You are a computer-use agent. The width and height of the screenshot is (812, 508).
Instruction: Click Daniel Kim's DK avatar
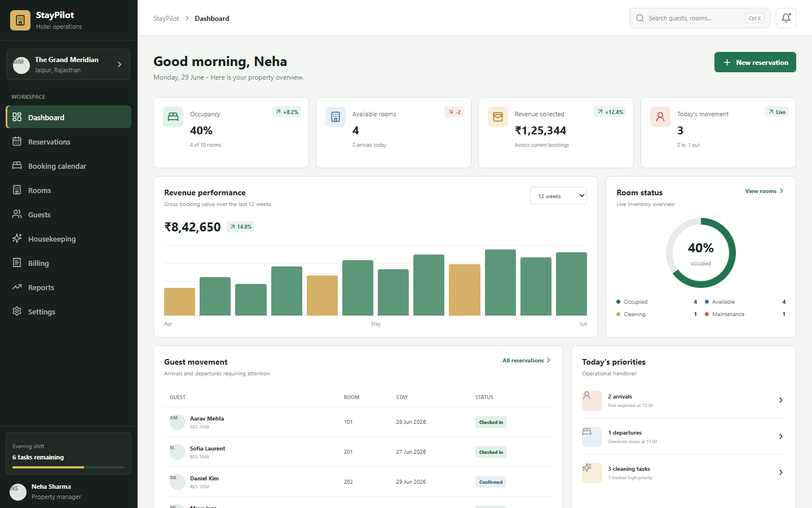pos(178,481)
